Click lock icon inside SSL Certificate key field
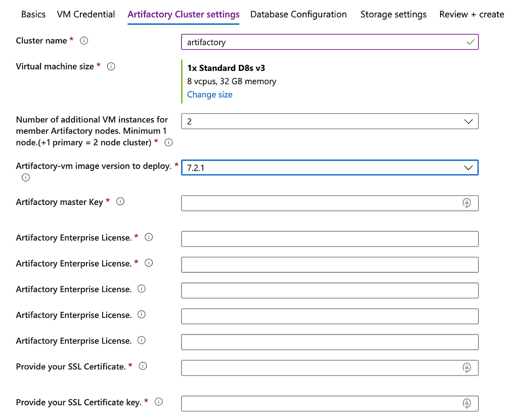Screen dimensions: 518x420 [x=466, y=403]
